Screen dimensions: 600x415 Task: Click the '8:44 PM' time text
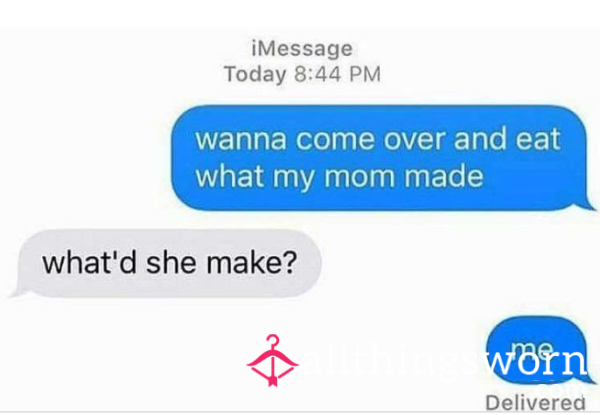tap(338, 74)
